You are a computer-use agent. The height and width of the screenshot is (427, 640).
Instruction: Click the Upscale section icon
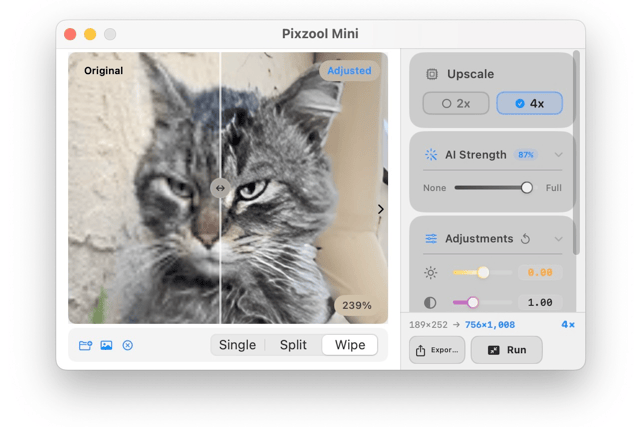pyautogui.click(x=432, y=74)
